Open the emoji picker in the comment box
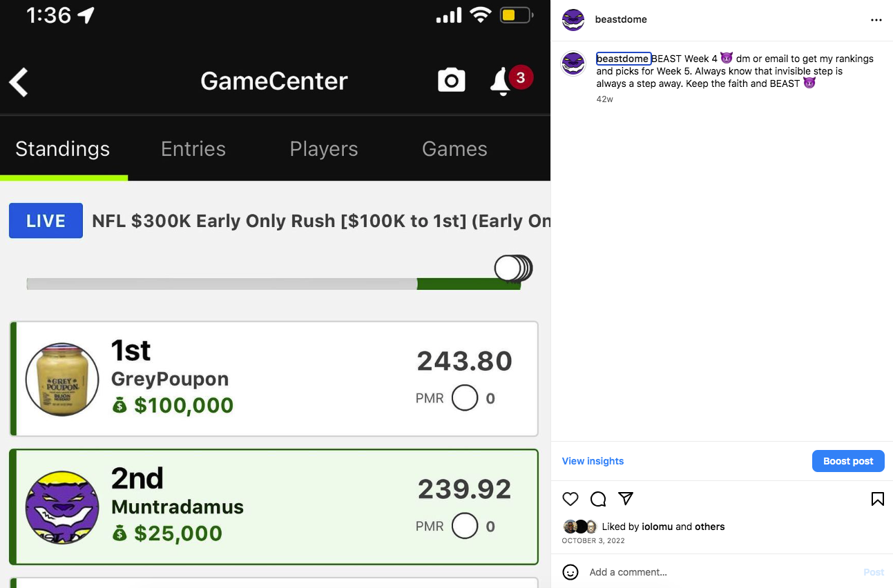Screen dimensions: 893x588 pyautogui.click(x=570, y=572)
